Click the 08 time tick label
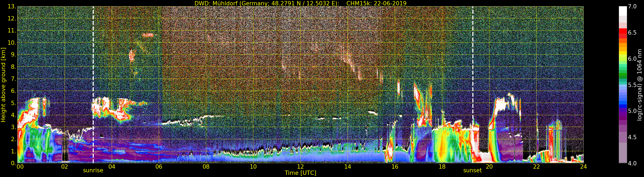The width and height of the screenshot is (644, 177). click(x=206, y=167)
